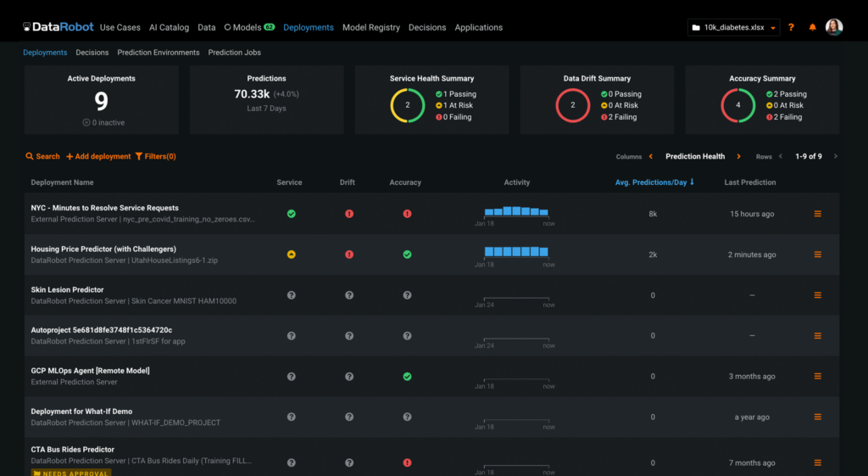Switch to Prediction Environments tab

(159, 53)
